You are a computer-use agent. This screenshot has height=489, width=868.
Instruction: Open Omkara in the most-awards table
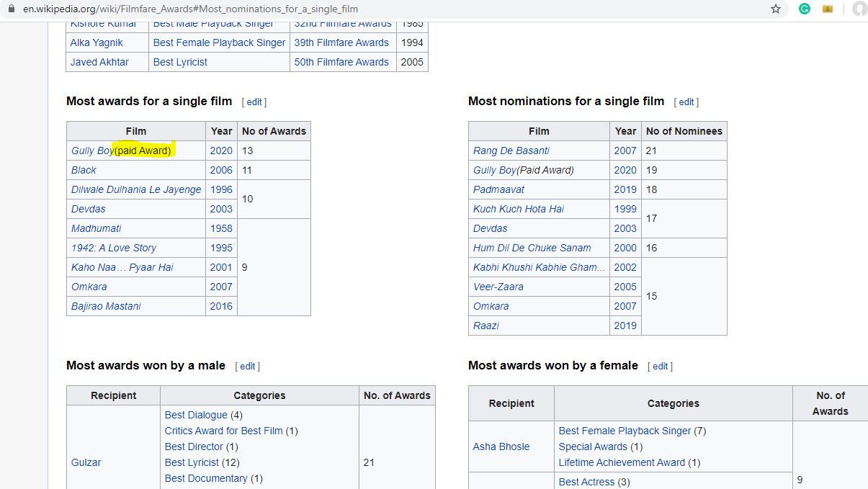pyautogui.click(x=89, y=287)
